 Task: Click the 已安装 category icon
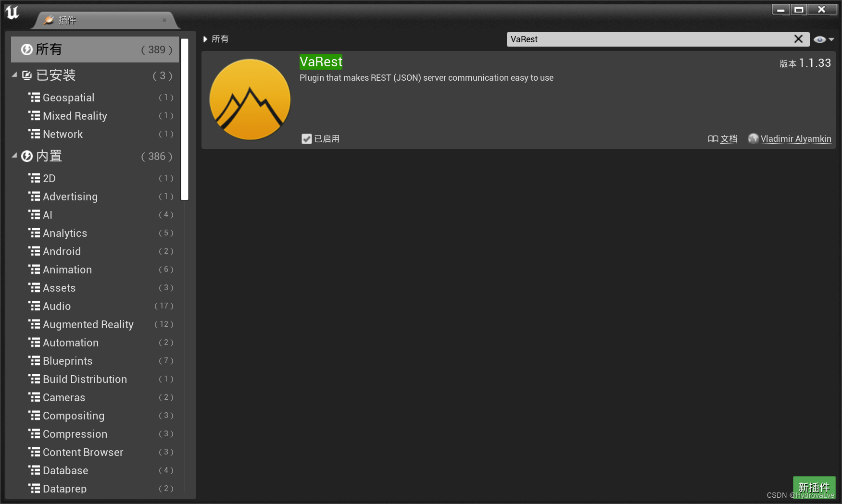pos(27,75)
